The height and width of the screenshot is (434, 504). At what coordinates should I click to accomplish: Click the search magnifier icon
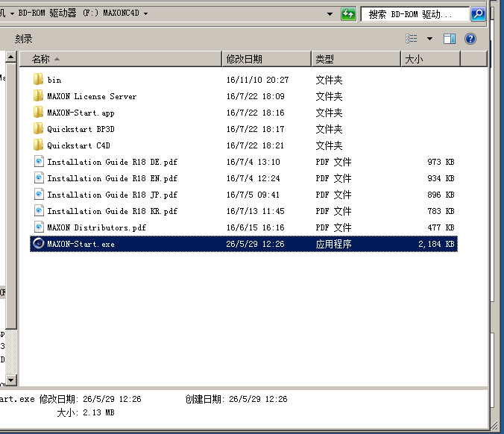coord(477,14)
